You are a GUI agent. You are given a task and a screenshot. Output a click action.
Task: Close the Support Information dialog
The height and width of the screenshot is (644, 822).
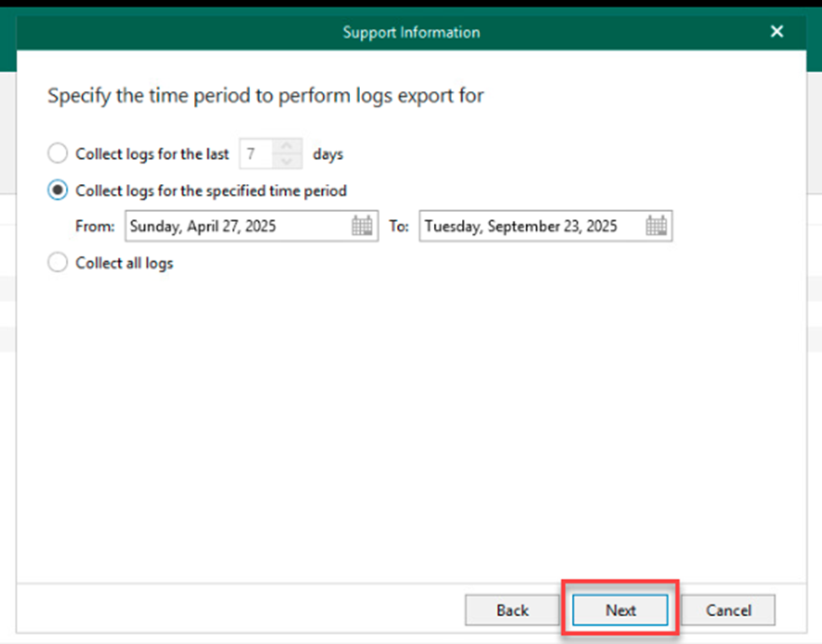point(777,32)
